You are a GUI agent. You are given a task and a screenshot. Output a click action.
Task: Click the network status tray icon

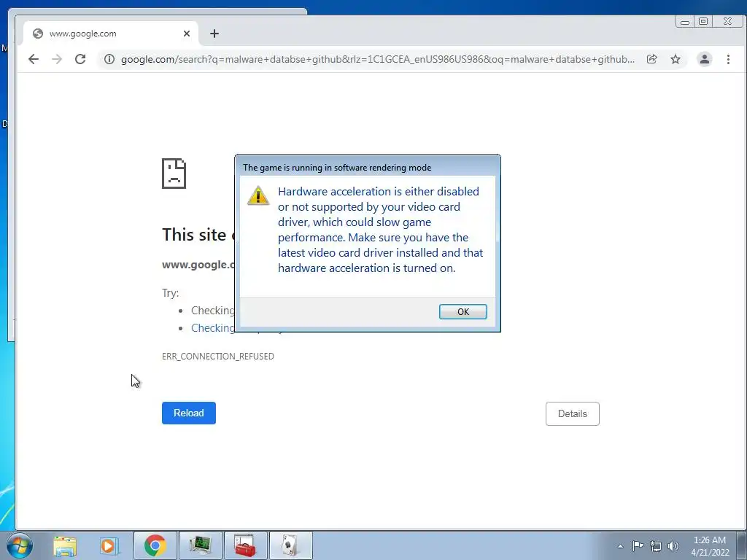coord(656,546)
